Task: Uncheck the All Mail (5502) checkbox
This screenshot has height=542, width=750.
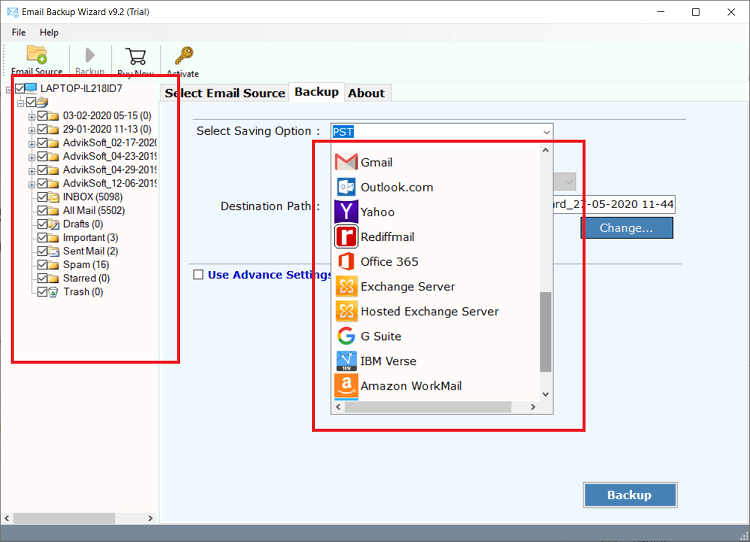Action: pyautogui.click(x=42, y=210)
